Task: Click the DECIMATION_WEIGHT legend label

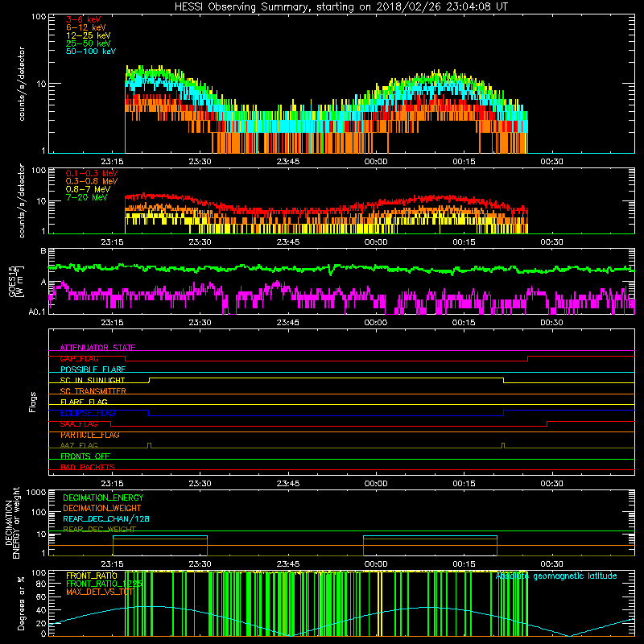Action: pos(102,508)
